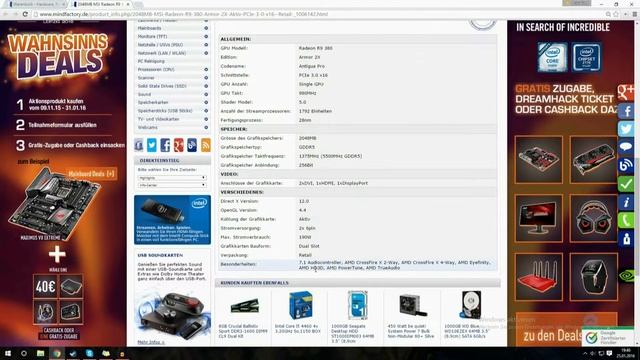Click the Twitter icon under category list
The height and width of the screenshot is (360, 640).
pyautogui.click(x=151, y=145)
